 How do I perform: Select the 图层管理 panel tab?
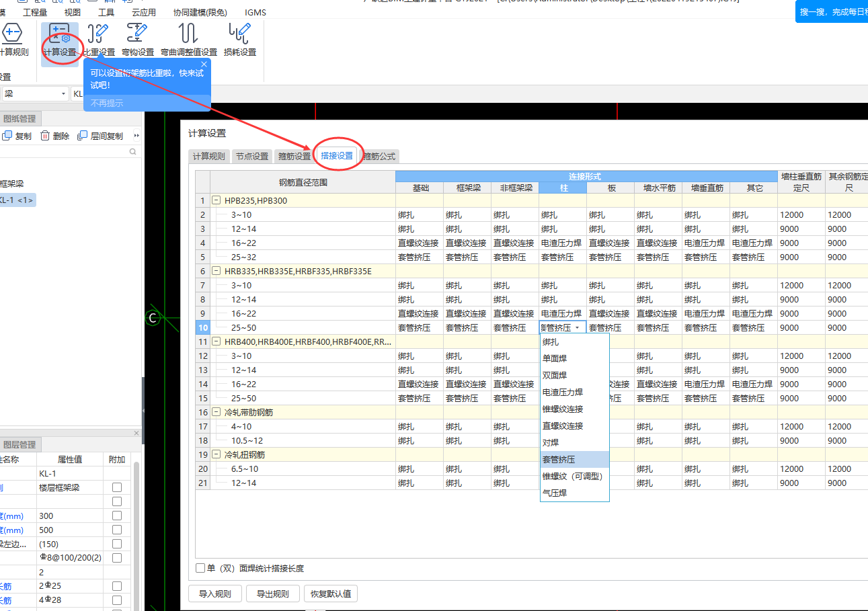click(x=19, y=444)
